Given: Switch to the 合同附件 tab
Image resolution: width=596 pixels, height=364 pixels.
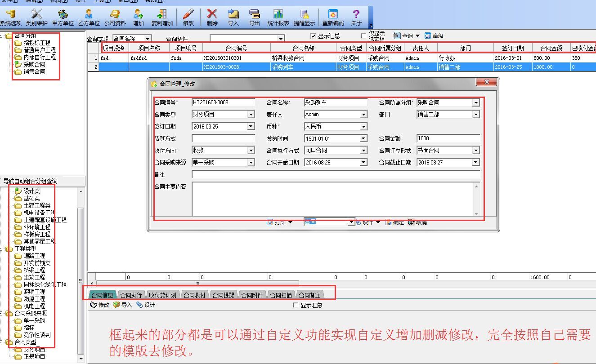Looking at the screenshot, I should point(252,295).
